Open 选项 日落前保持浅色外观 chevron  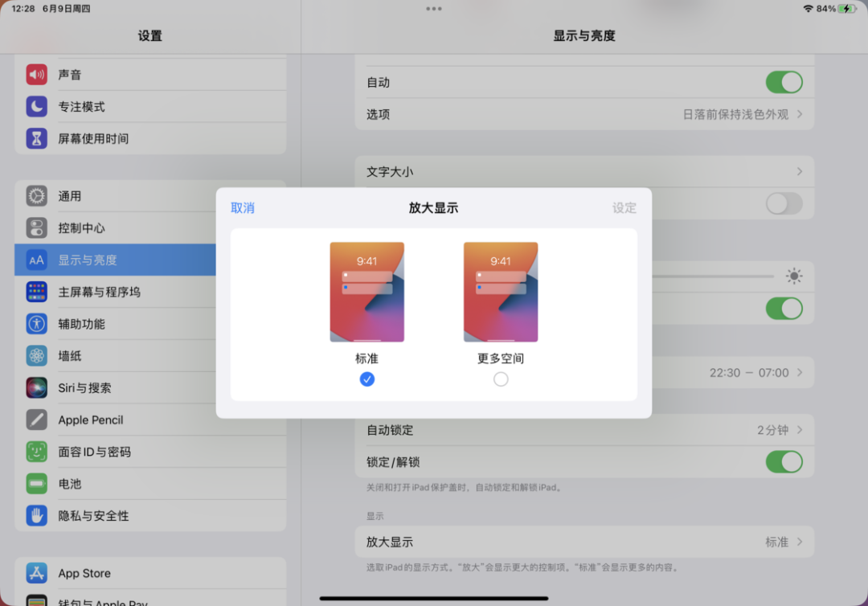(x=800, y=114)
